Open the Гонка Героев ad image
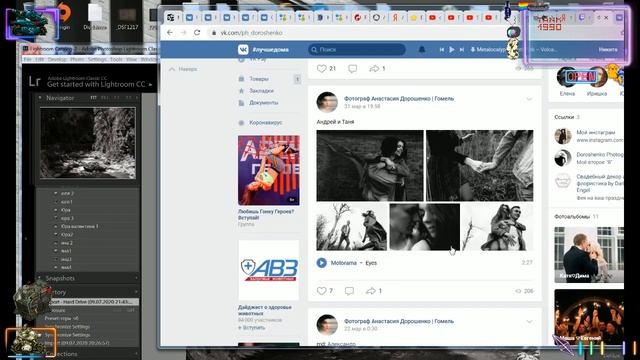The height and width of the screenshot is (360, 640). pos(269,170)
